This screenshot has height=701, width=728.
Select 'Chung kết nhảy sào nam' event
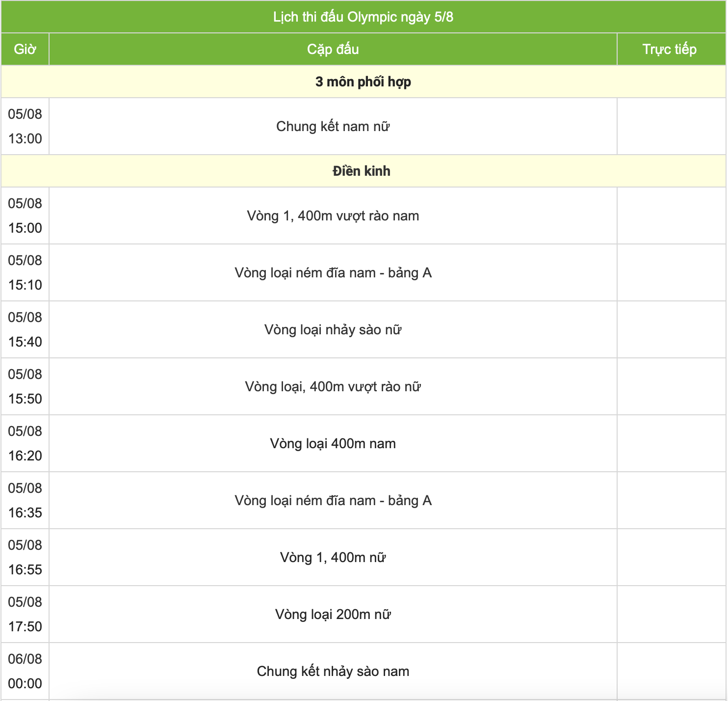333,671
